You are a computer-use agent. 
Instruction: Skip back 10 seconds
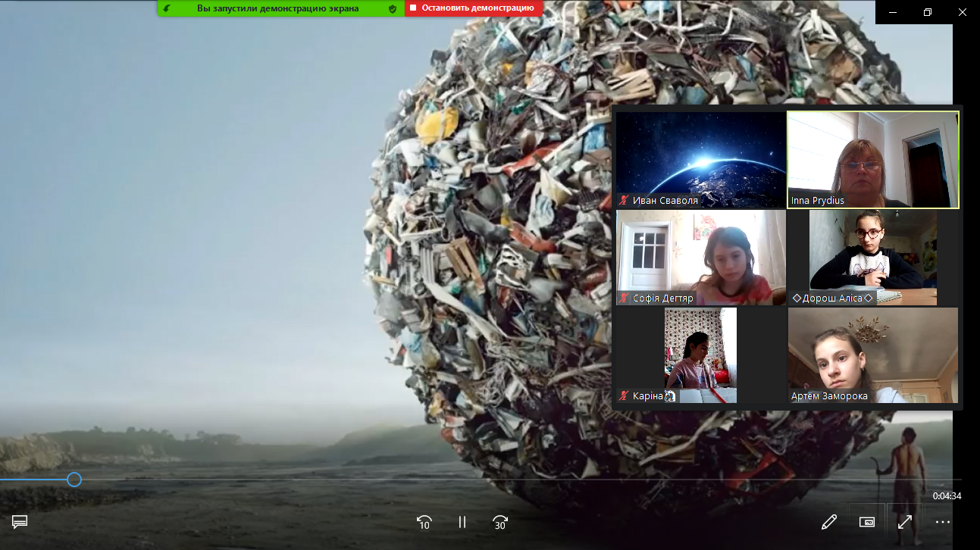tap(424, 522)
